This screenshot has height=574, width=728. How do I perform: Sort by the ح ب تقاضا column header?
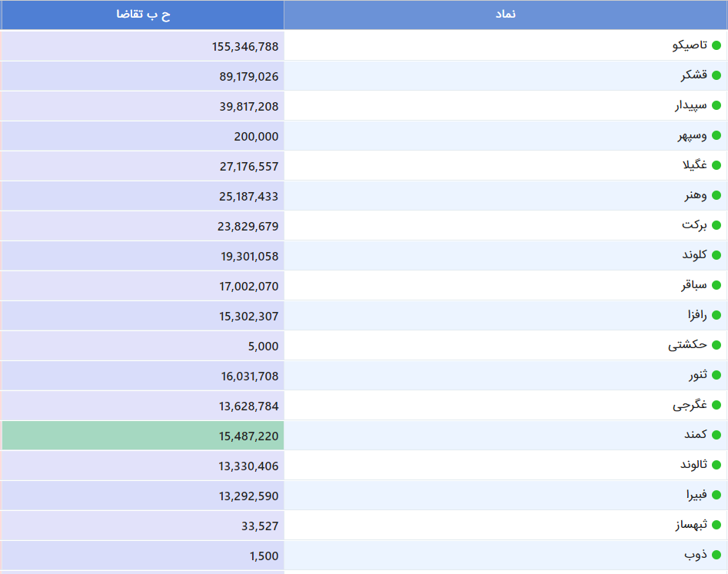(x=143, y=15)
